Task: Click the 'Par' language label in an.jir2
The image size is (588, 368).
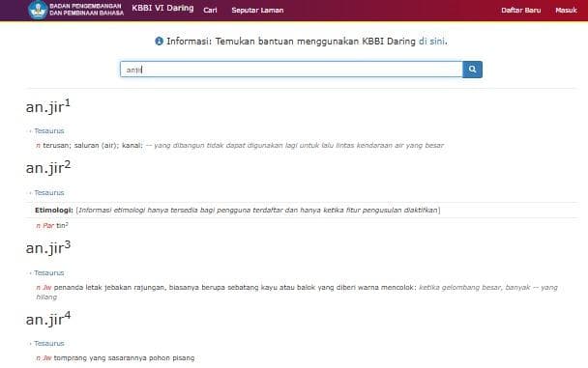Action: pyautogui.click(x=48, y=226)
